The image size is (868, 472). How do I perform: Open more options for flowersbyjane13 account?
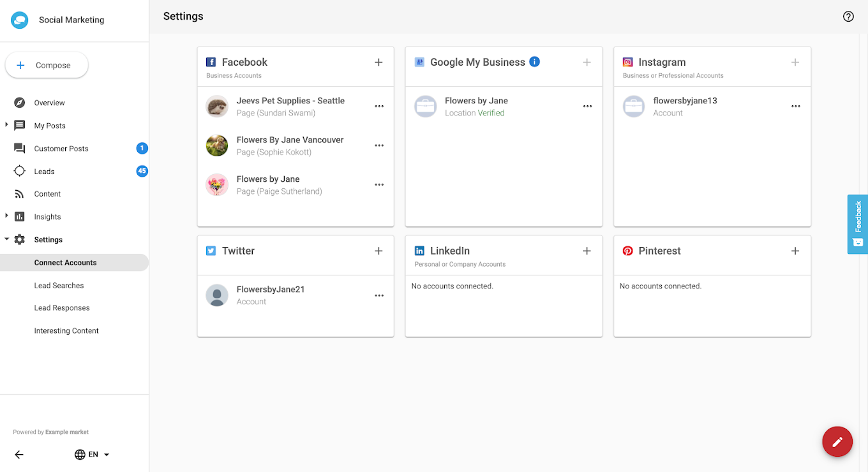(x=795, y=107)
